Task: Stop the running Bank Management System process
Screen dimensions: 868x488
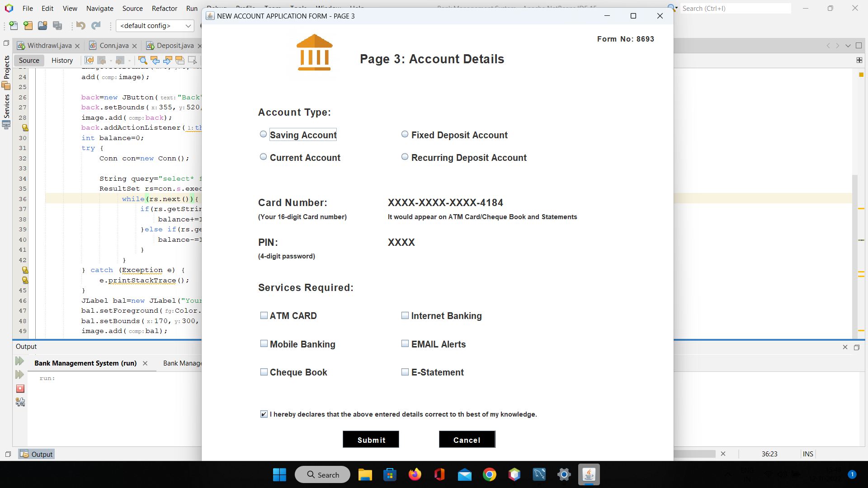Action: 20,389
